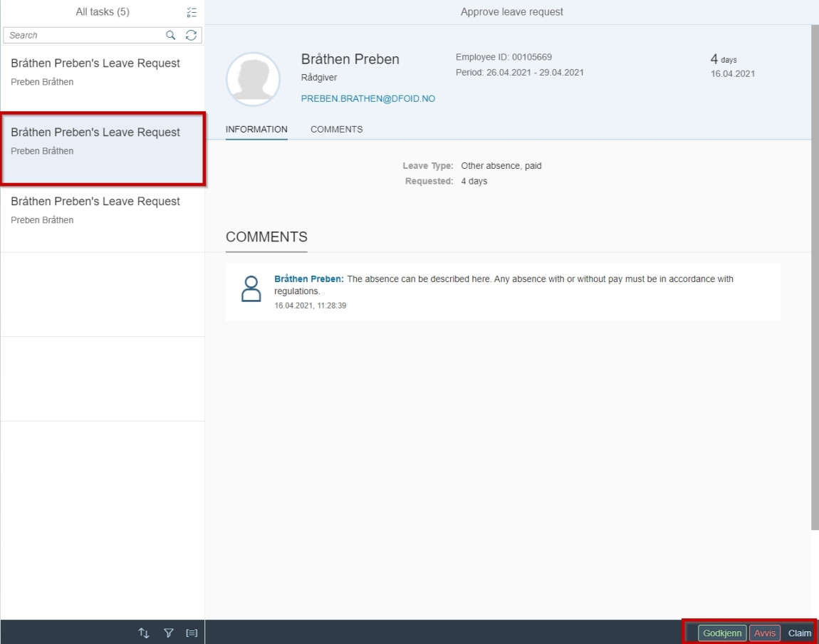The height and width of the screenshot is (644, 819).
Task: Click the Period: 26.04.2021 - 29.04.2021 text
Action: pyautogui.click(x=520, y=73)
